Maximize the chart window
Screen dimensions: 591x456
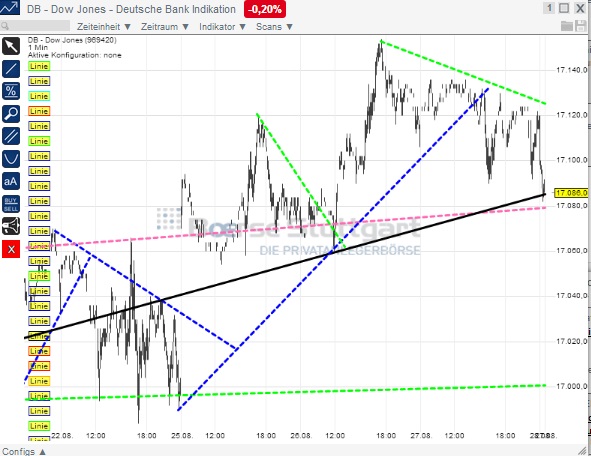(x=564, y=8)
